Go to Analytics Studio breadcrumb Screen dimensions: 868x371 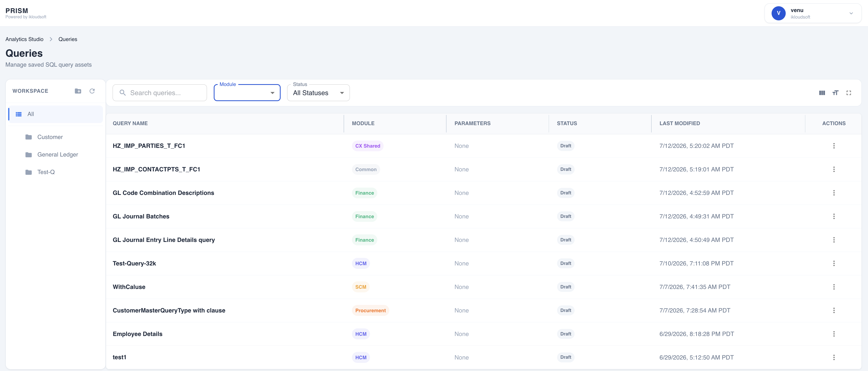point(24,39)
